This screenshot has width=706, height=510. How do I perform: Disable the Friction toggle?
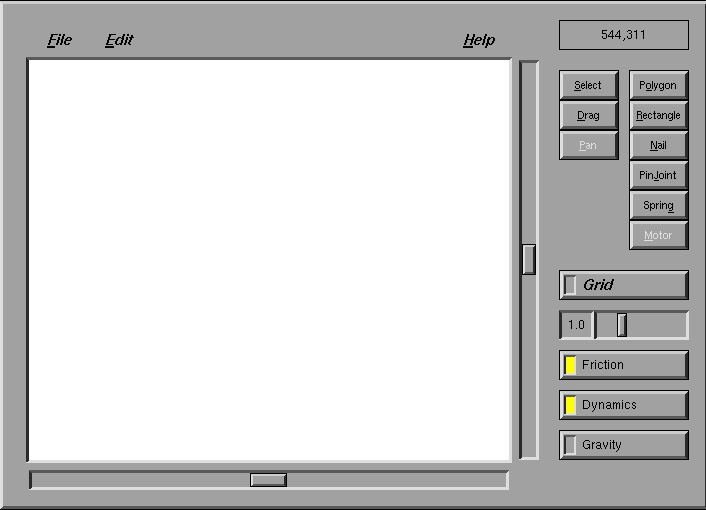624,365
